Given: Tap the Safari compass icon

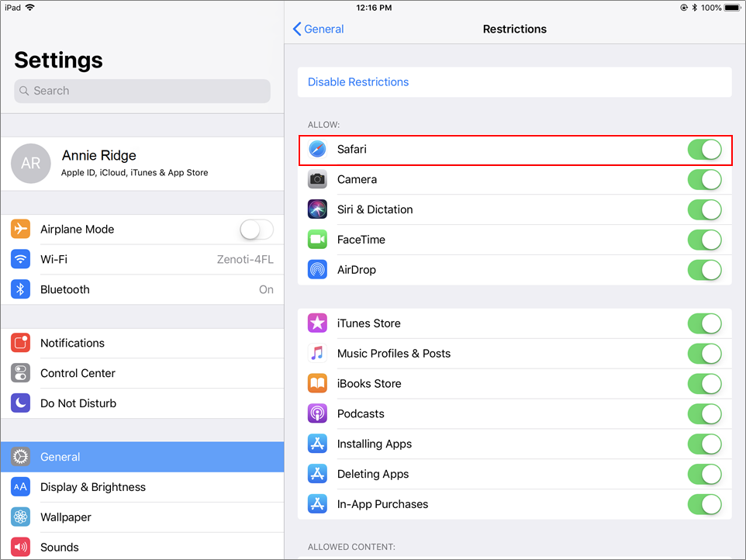Looking at the screenshot, I should (x=317, y=149).
